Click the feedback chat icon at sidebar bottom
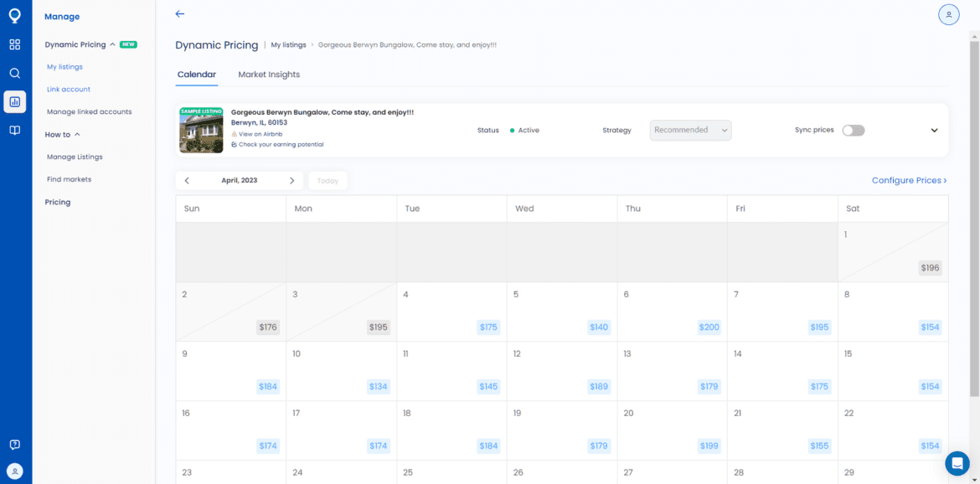 point(14,445)
